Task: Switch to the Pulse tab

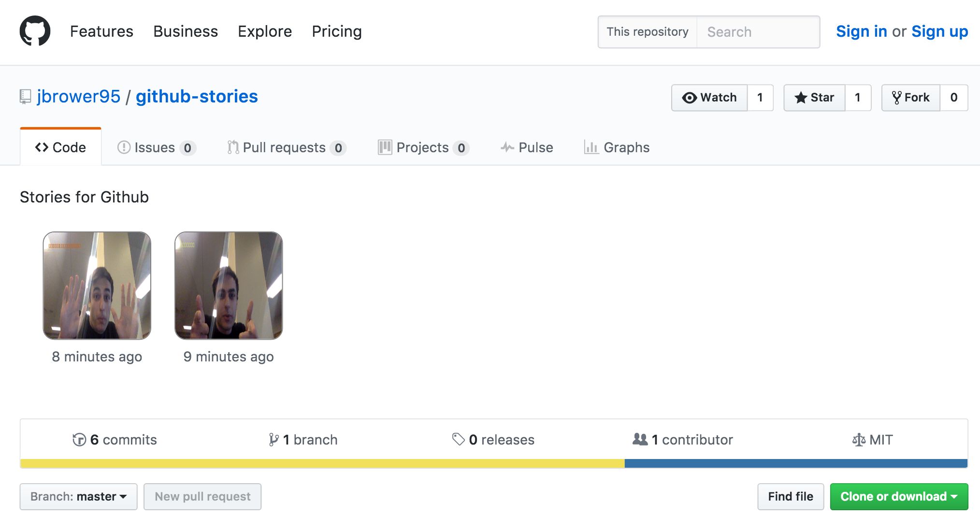Action: tap(527, 147)
